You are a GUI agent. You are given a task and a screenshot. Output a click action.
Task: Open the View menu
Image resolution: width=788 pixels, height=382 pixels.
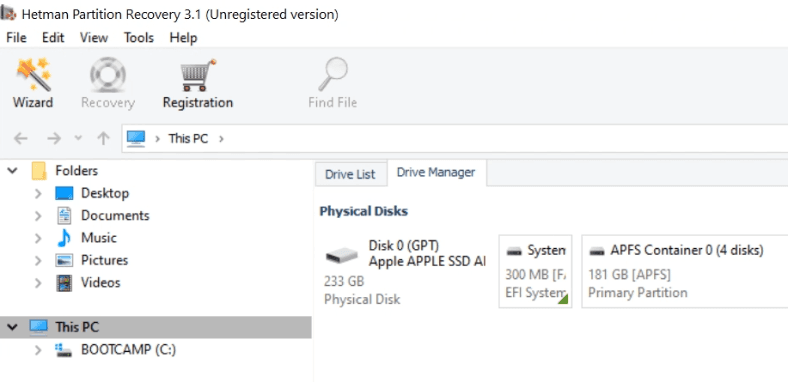point(93,38)
